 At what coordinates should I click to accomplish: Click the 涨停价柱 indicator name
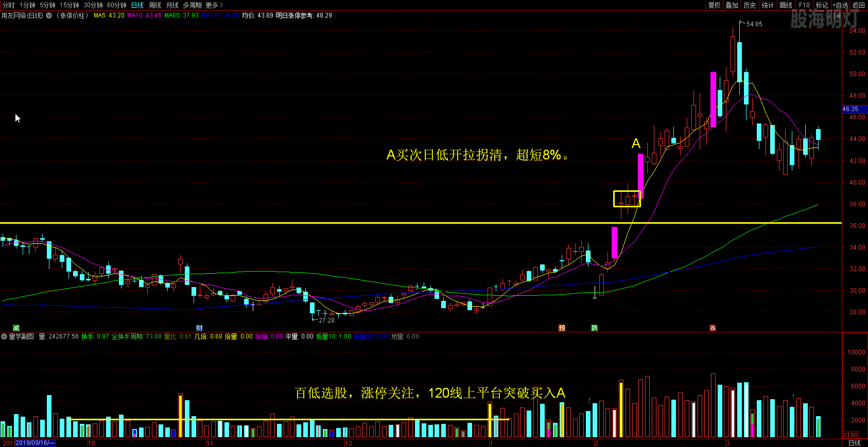[x=72, y=15]
